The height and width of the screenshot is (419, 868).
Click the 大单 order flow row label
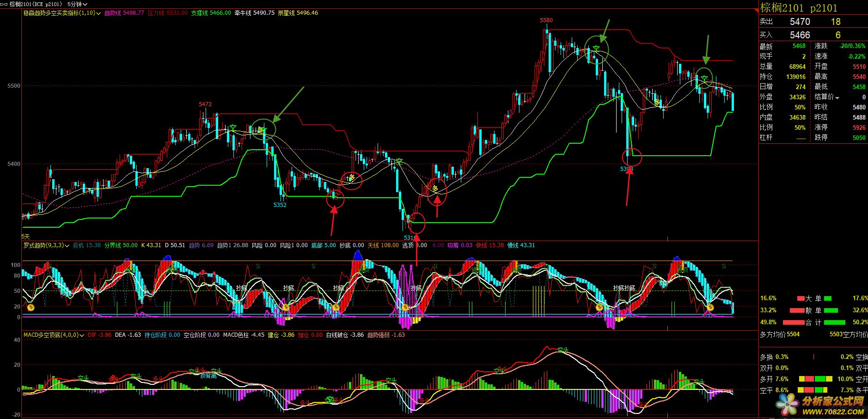click(x=813, y=299)
